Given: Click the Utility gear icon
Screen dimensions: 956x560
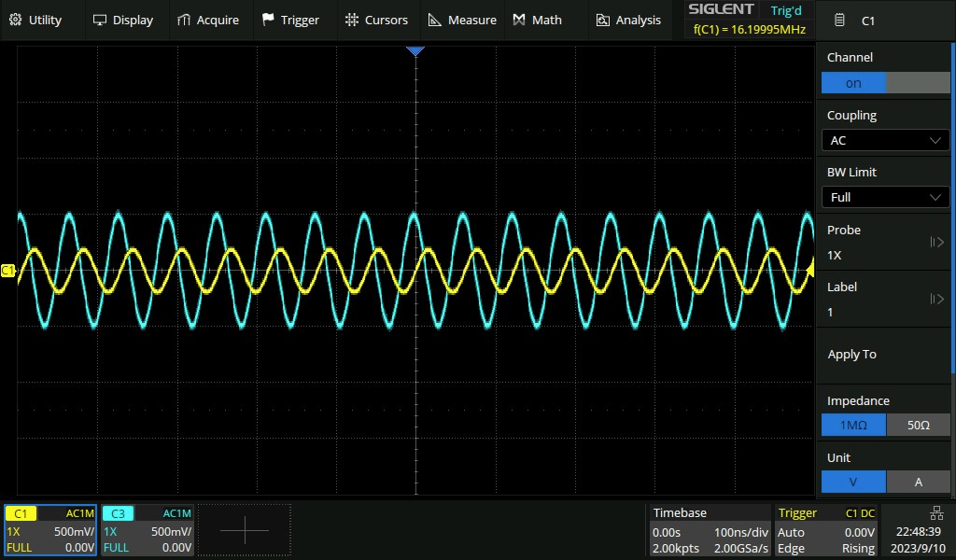Looking at the screenshot, I should click(x=15, y=20).
